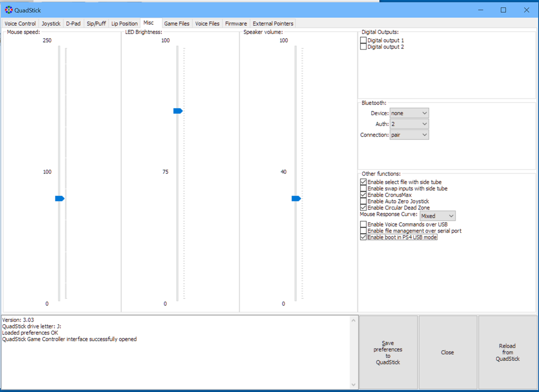Image resolution: width=539 pixels, height=392 pixels.
Task: Select the Lip Position tab
Action: 125,23
